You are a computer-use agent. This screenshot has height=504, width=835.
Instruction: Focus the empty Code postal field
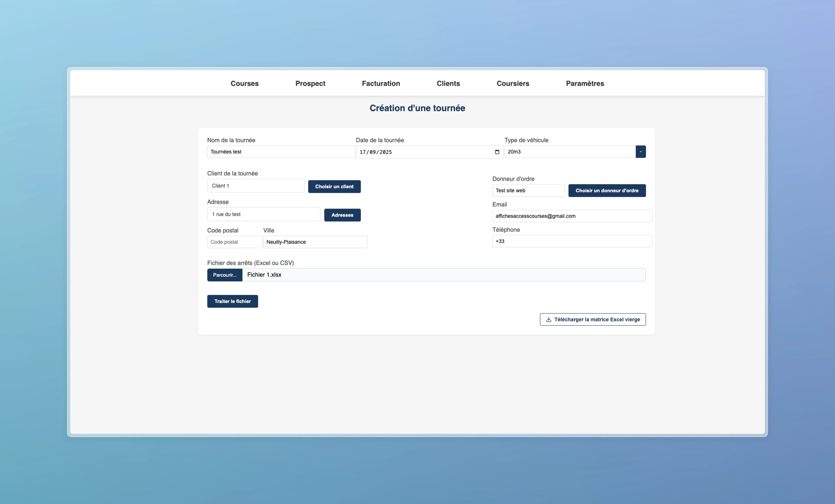pyautogui.click(x=234, y=242)
